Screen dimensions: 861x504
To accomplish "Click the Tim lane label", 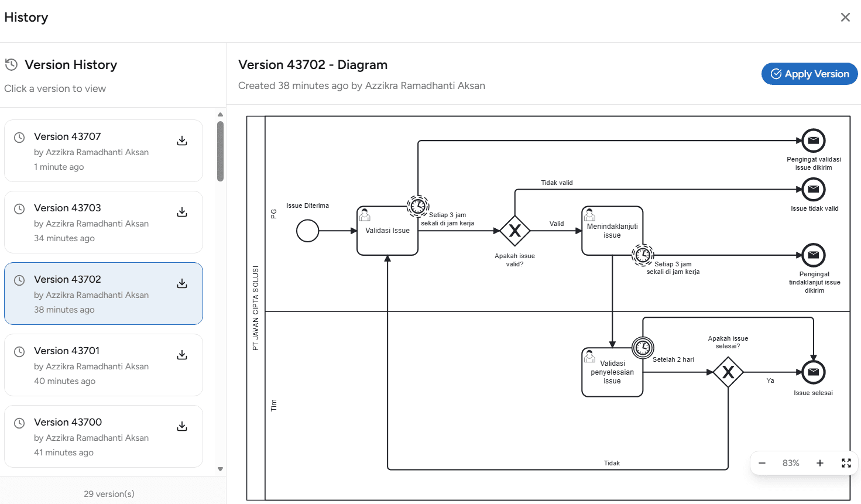I will pyautogui.click(x=273, y=405).
